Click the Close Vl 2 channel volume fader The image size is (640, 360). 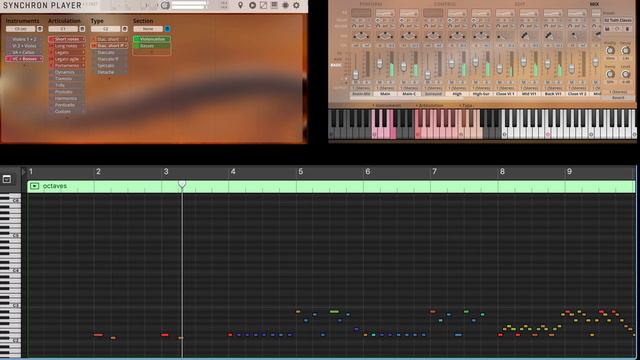coord(572,69)
